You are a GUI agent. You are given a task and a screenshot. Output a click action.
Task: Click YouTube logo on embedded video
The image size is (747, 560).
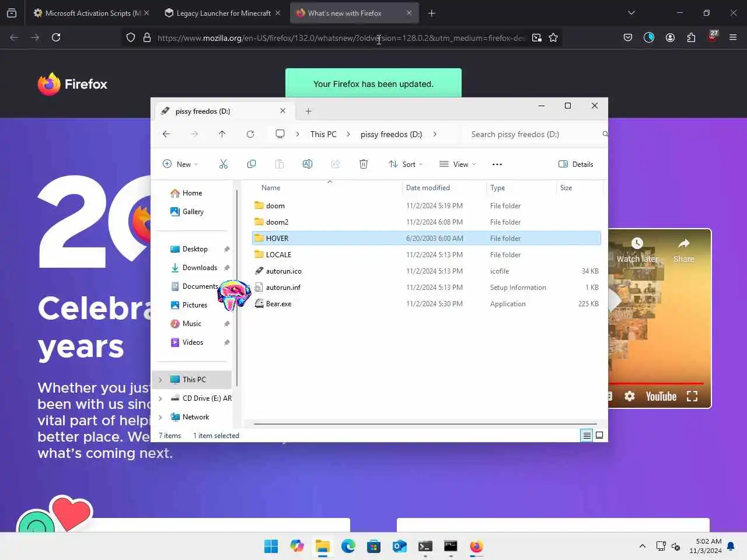pyautogui.click(x=661, y=397)
